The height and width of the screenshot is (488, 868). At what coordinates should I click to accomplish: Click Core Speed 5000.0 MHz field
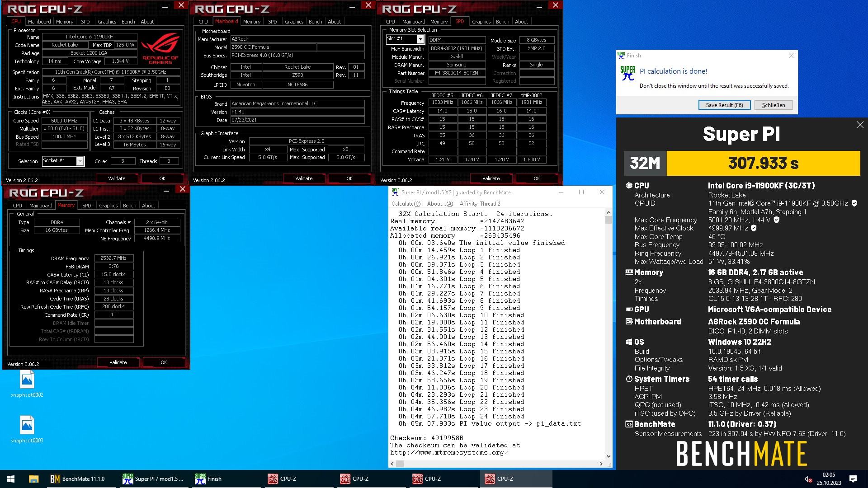pyautogui.click(x=64, y=121)
